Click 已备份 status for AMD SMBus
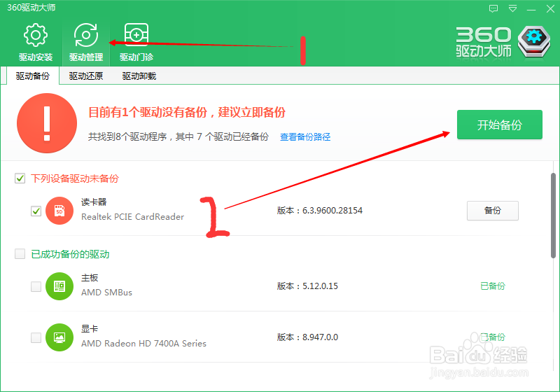 pos(493,286)
